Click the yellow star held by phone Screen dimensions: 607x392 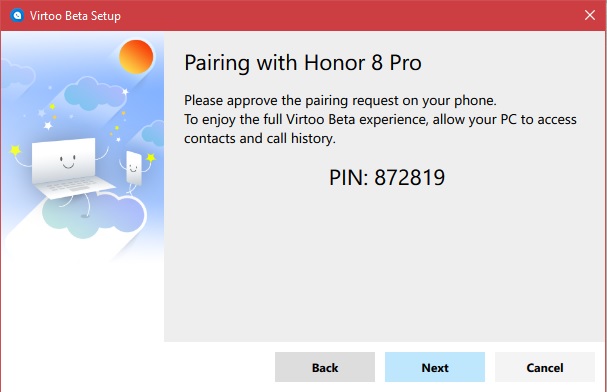pyautogui.click(x=151, y=157)
